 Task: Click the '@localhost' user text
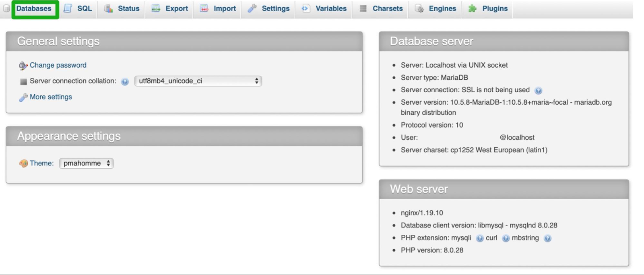tap(517, 138)
